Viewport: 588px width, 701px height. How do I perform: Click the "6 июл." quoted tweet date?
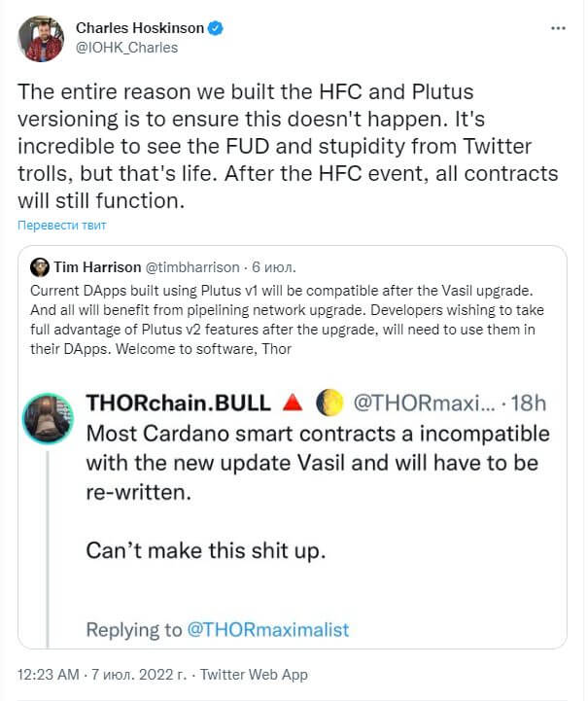273,267
